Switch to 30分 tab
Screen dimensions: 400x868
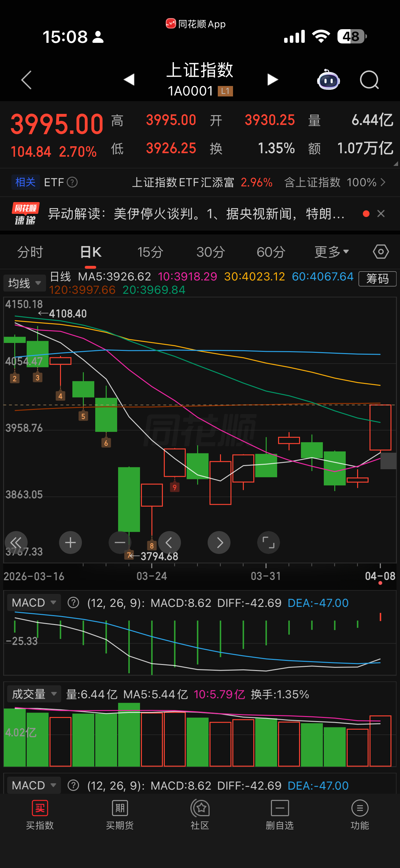click(211, 252)
